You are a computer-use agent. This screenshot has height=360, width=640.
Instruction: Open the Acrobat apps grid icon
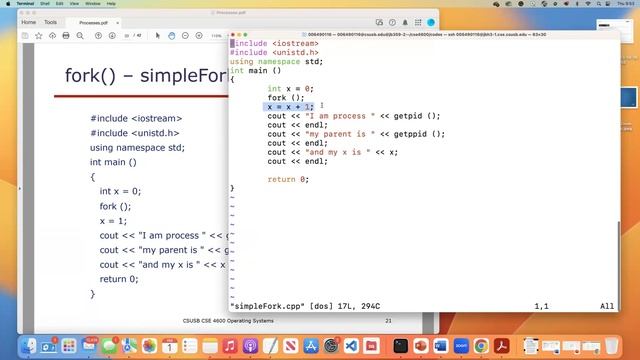coord(418,22)
